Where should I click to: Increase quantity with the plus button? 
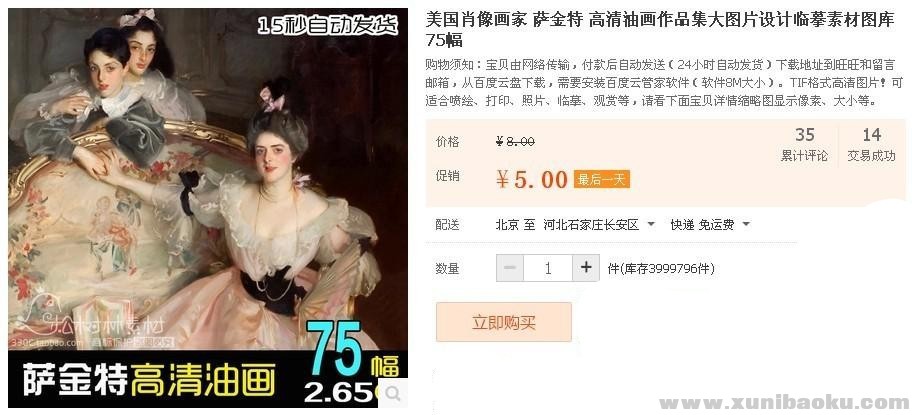[586, 268]
